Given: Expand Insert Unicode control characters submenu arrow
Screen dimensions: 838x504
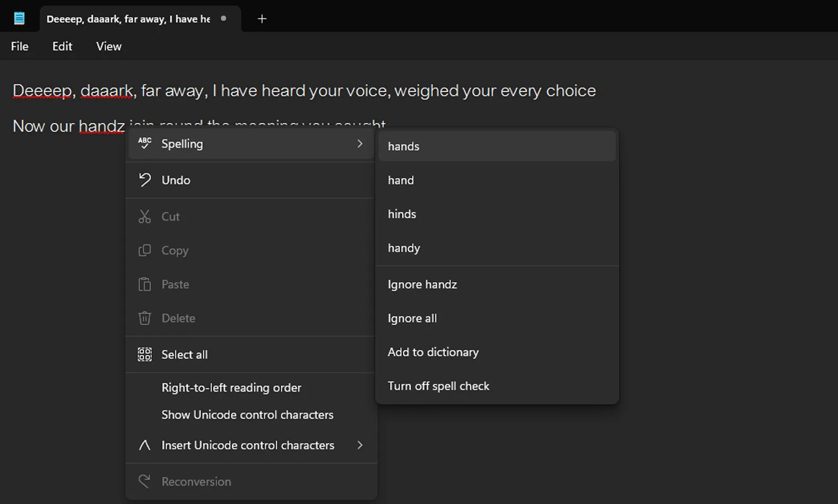Looking at the screenshot, I should pyautogui.click(x=360, y=445).
